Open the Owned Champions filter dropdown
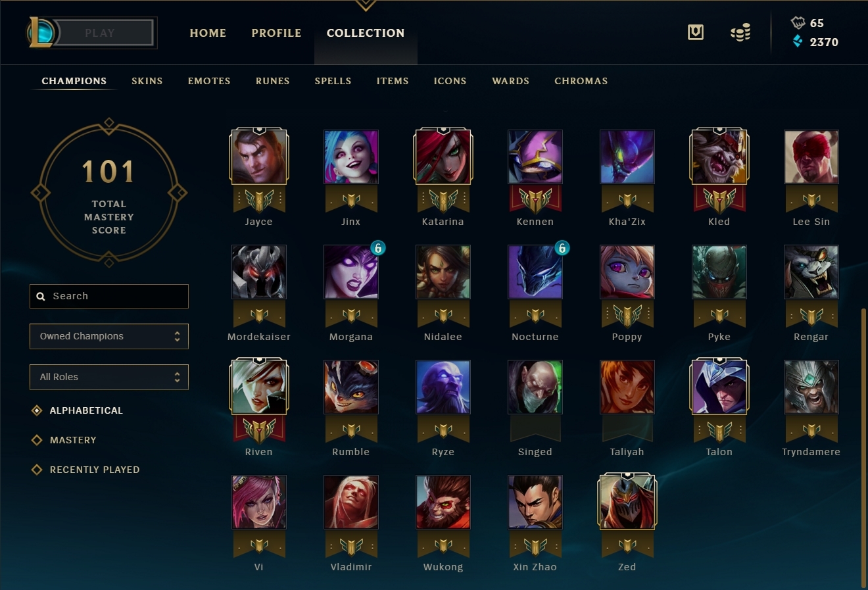The width and height of the screenshot is (868, 590). tap(109, 336)
